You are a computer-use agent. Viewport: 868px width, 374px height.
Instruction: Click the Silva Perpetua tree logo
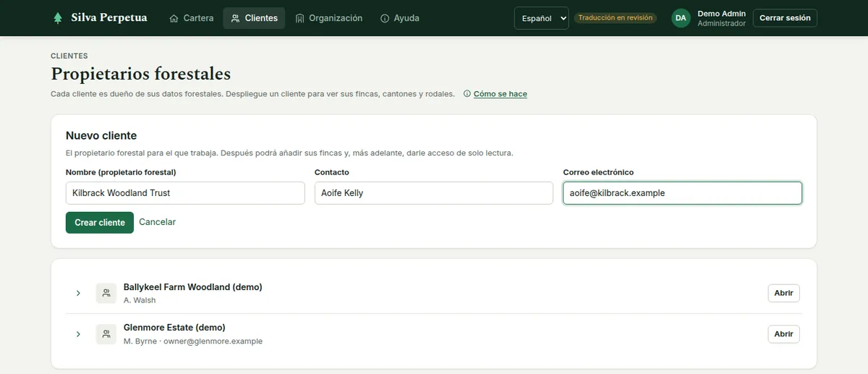[58, 18]
